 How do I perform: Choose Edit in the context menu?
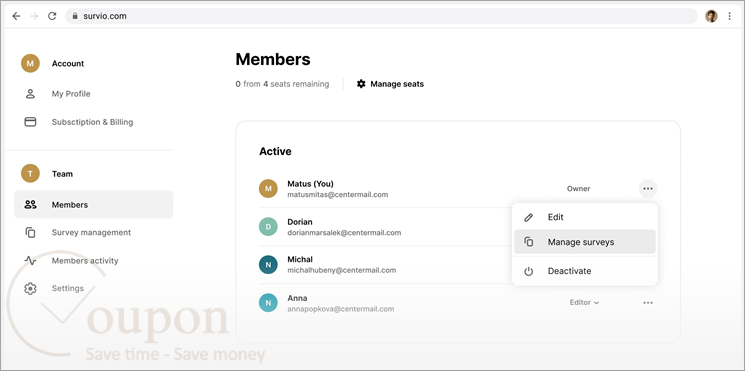tap(585, 217)
